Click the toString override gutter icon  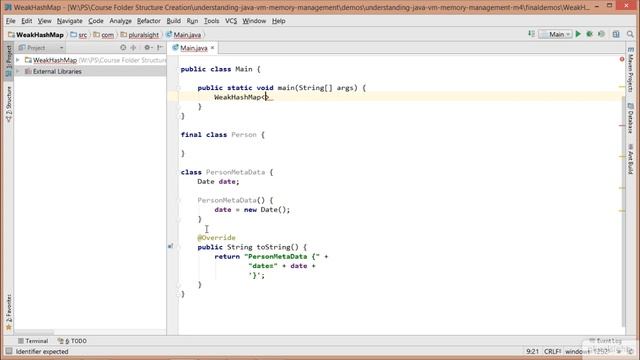point(170,246)
